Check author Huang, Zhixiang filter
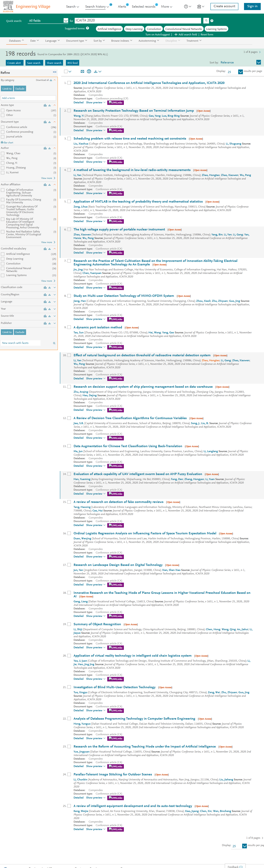Screen dimensions: 264x868 click(x=3, y=168)
